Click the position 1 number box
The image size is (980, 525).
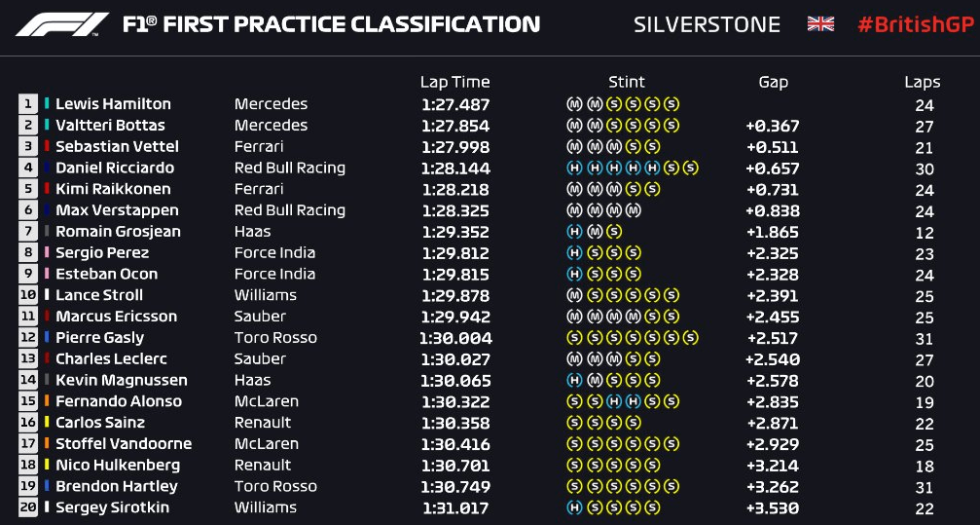point(28,104)
